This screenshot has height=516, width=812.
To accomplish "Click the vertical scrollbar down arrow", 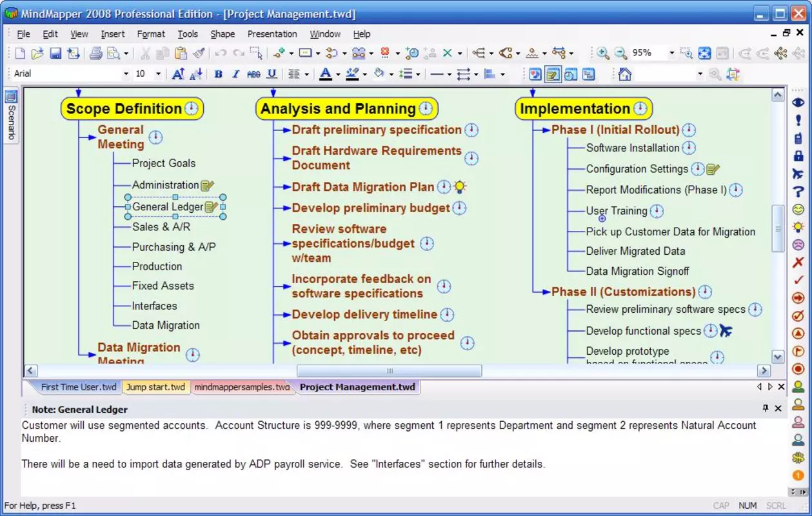I will click(778, 356).
